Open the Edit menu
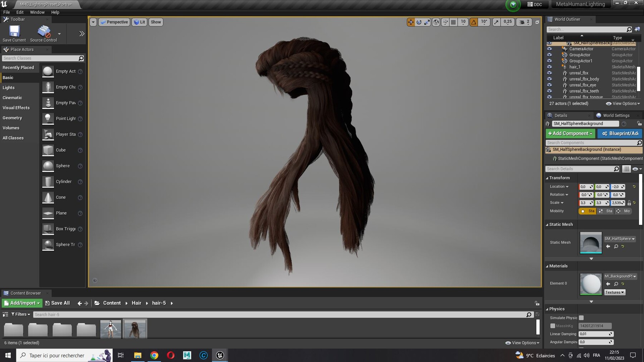 click(20, 12)
